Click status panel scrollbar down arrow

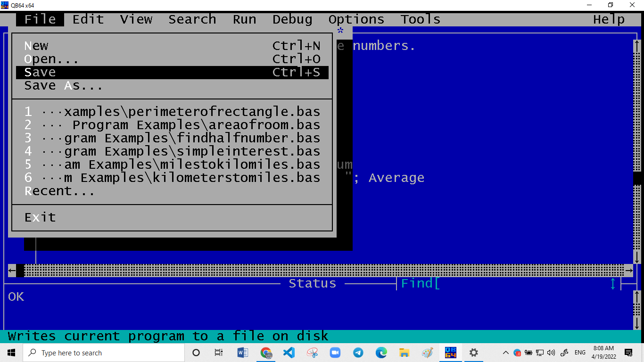(637, 323)
